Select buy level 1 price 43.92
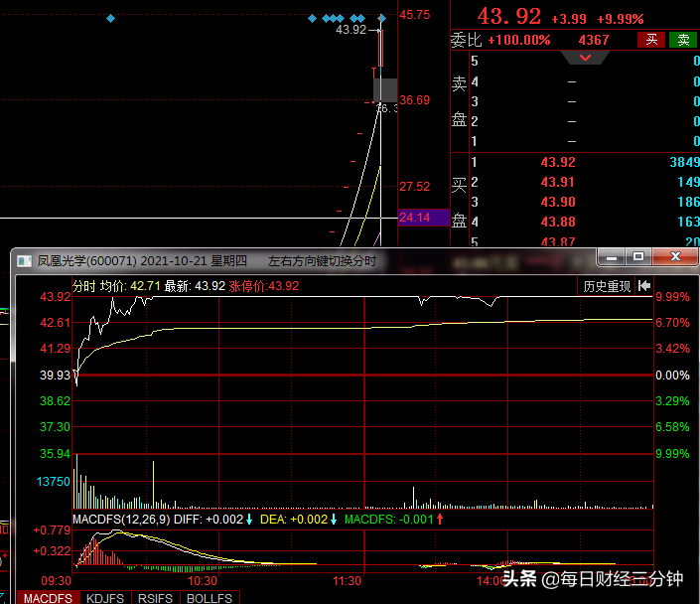 pyautogui.click(x=558, y=162)
